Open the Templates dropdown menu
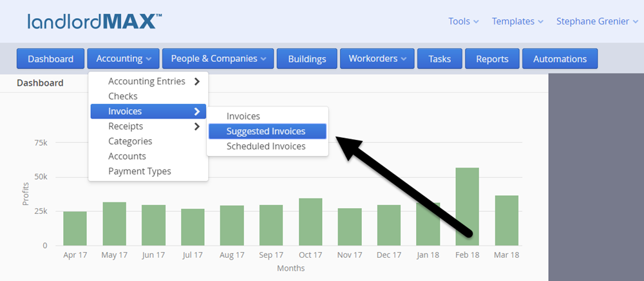644x281 pixels. (x=518, y=21)
